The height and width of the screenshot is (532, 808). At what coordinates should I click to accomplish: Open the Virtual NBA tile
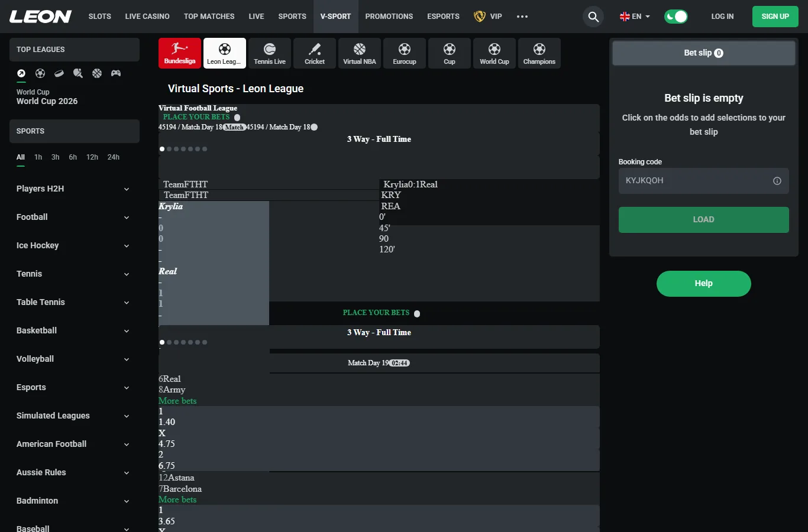click(360, 53)
